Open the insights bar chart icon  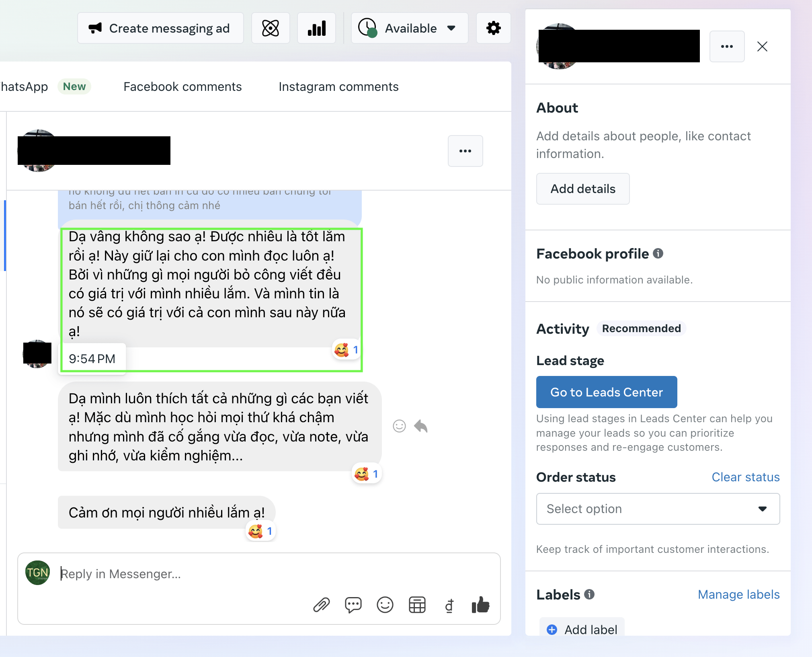click(316, 28)
